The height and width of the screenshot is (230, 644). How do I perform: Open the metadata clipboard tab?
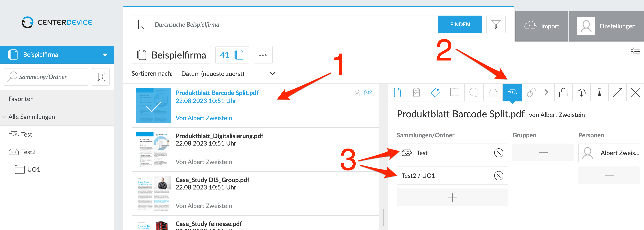[416, 93]
